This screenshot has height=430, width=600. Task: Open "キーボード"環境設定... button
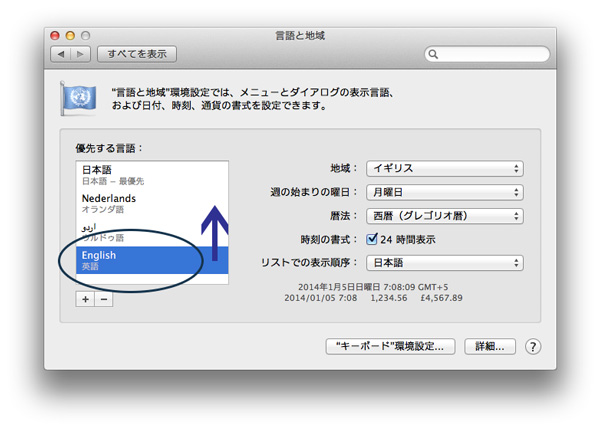390,346
